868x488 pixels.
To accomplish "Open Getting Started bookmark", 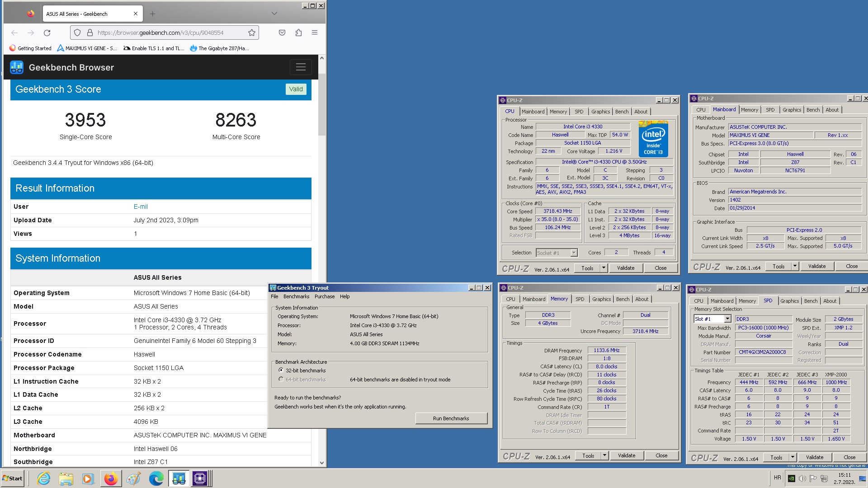I will point(30,48).
